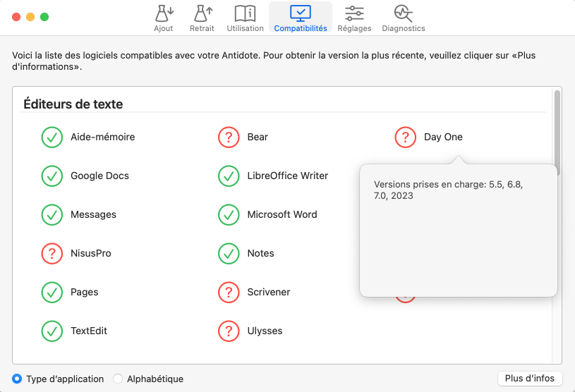575x392 pixels.
Task: Switch to the Utilisation tab
Action: click(245, 18)
